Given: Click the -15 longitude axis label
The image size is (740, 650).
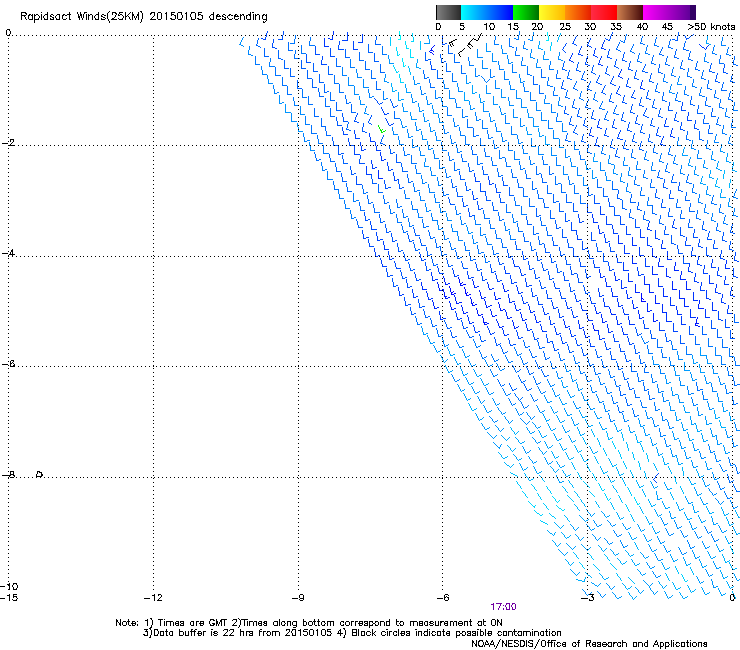Looking at the screenshot, I should [x=9, y=598].
